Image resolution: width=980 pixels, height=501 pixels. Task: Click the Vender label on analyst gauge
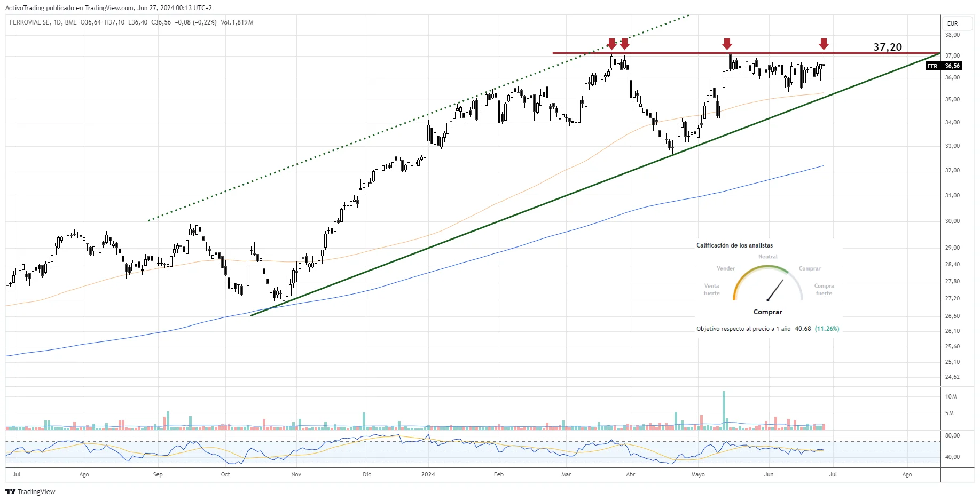click(726, 268)
